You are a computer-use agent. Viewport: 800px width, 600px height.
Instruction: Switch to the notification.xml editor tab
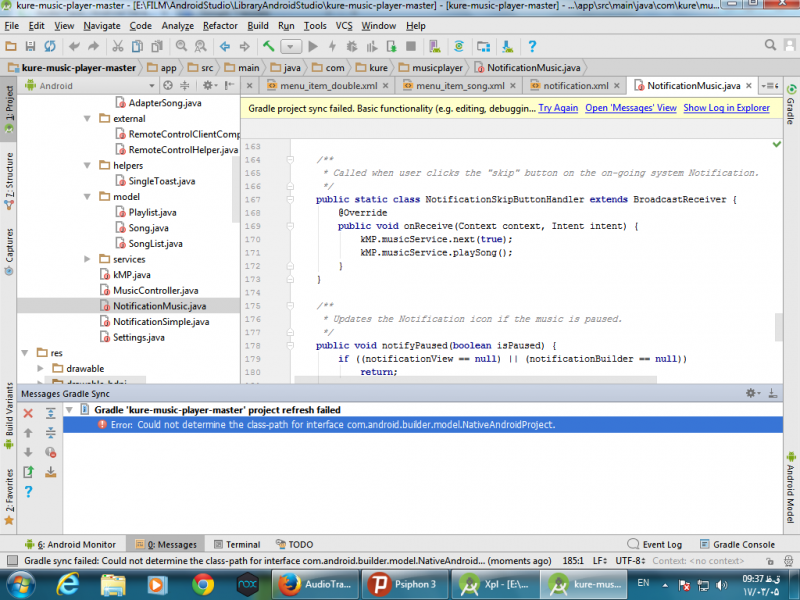(576, 86)
